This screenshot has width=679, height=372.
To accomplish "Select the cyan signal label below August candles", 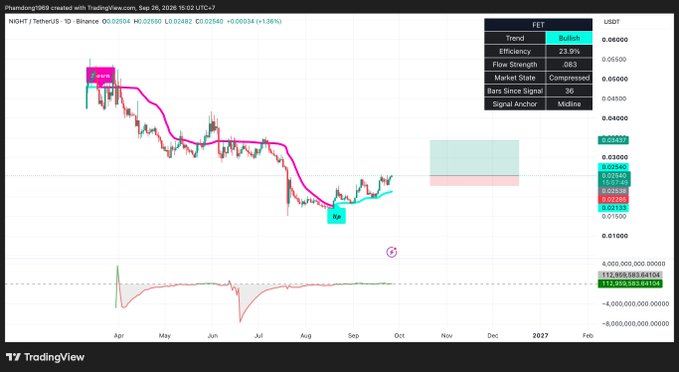I will point(336,215).
